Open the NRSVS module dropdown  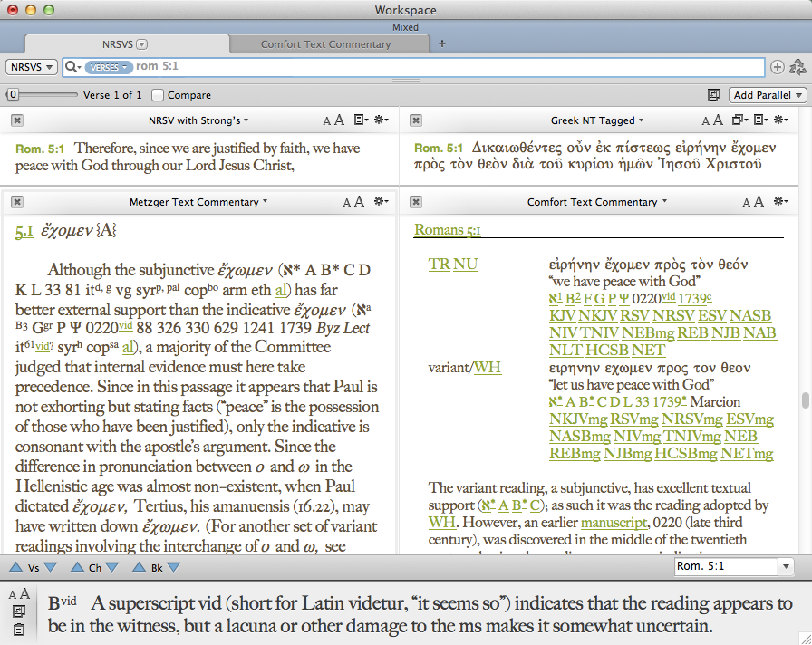[32, 67]
